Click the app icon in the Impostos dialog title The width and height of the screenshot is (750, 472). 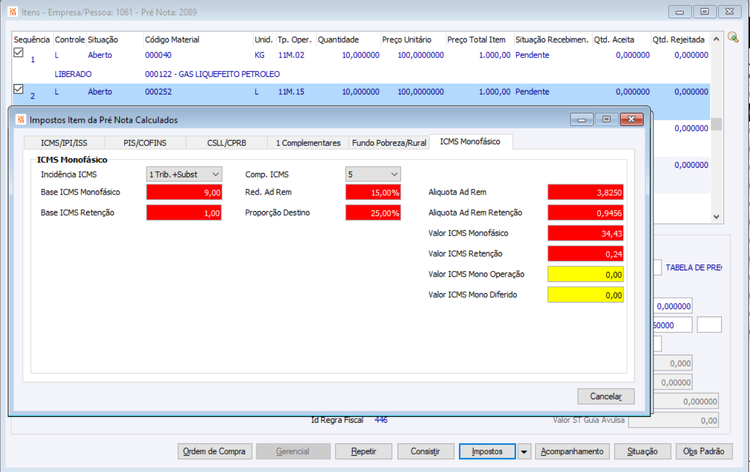21,120
